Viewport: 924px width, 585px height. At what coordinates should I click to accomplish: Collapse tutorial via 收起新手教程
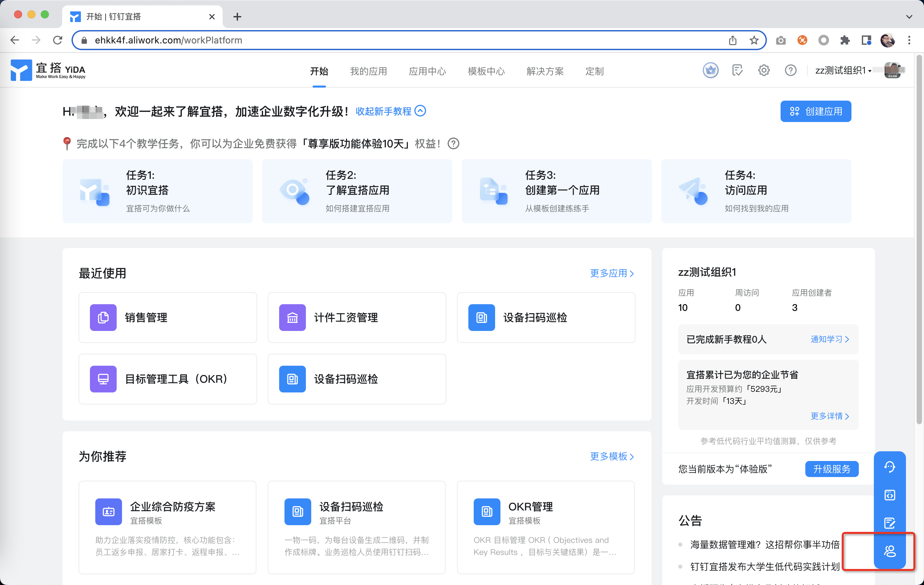(x=390, y=111)
